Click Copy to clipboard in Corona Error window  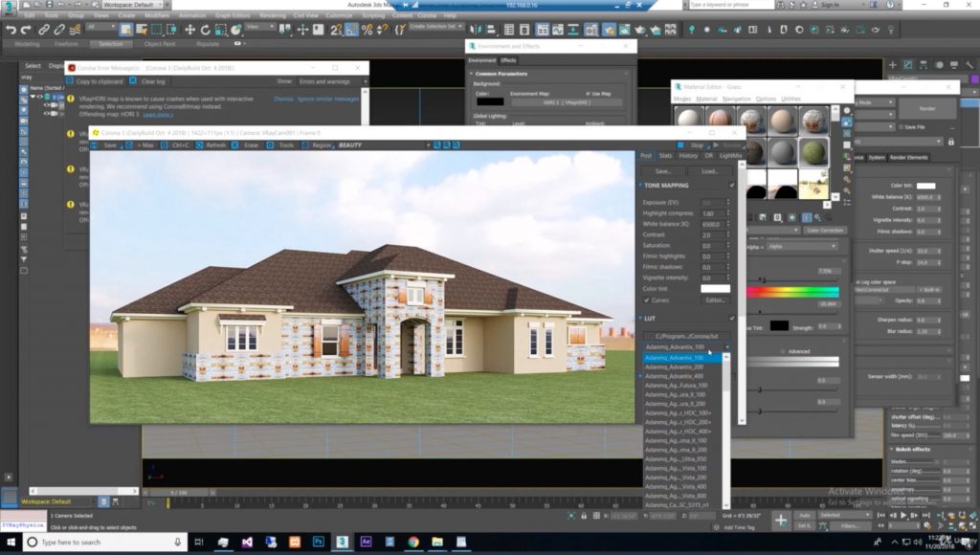pos(95,82)
